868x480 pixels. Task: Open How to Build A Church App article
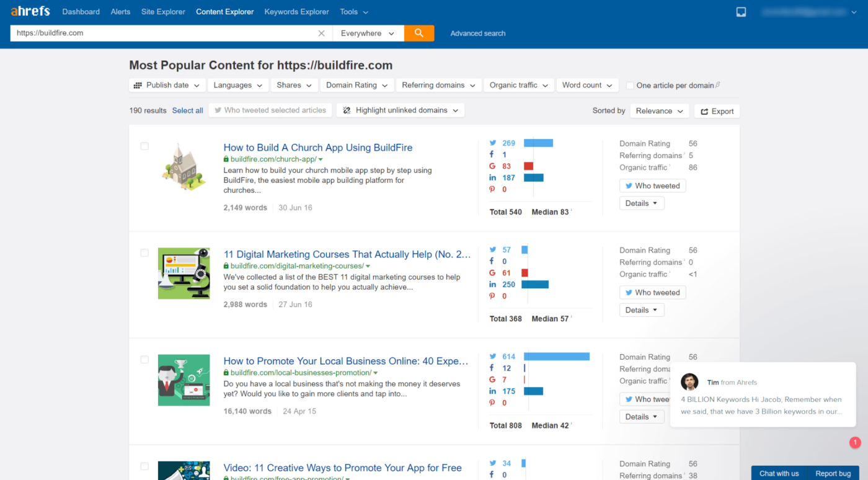[x=318, y=148]
